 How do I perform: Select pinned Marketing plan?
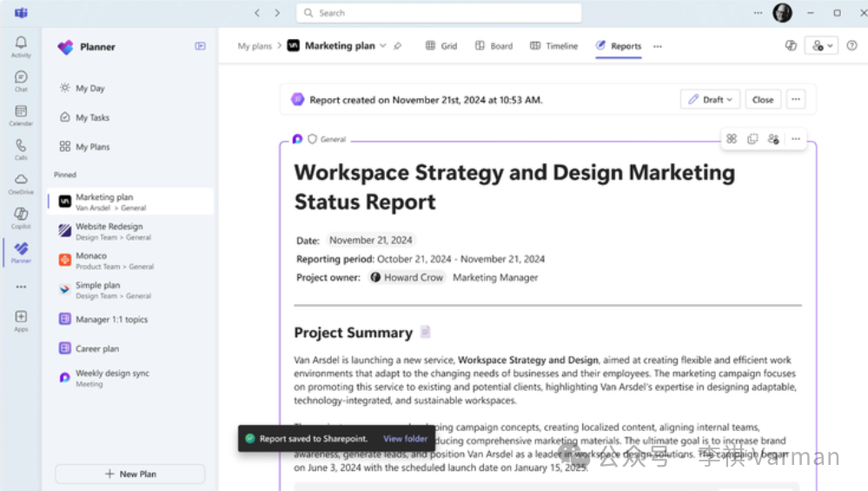(x=130, y=202)
